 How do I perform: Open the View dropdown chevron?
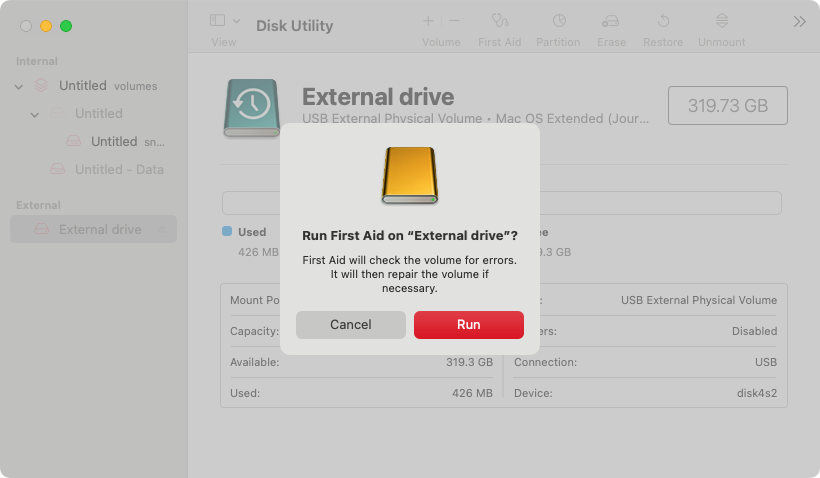point(236,21)
